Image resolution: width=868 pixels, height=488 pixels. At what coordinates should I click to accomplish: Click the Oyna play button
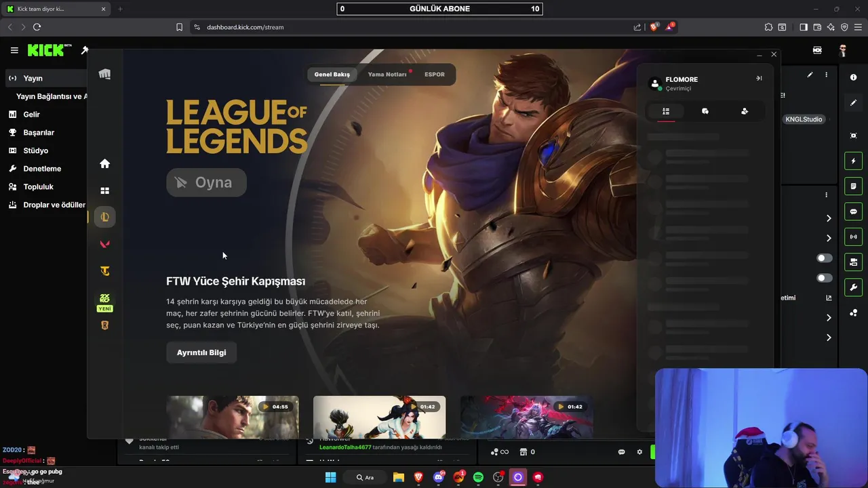[206, 182]
